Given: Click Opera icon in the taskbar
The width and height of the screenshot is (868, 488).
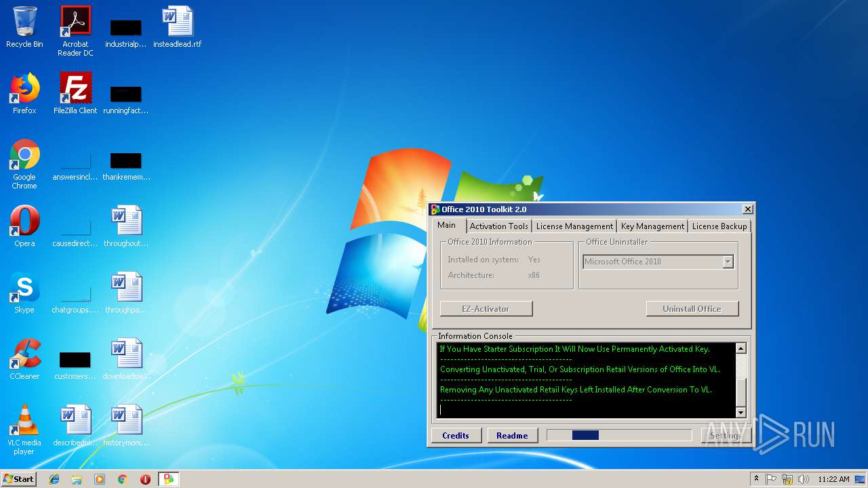Looking at the screenshot, I should click(x=145, y=479).
